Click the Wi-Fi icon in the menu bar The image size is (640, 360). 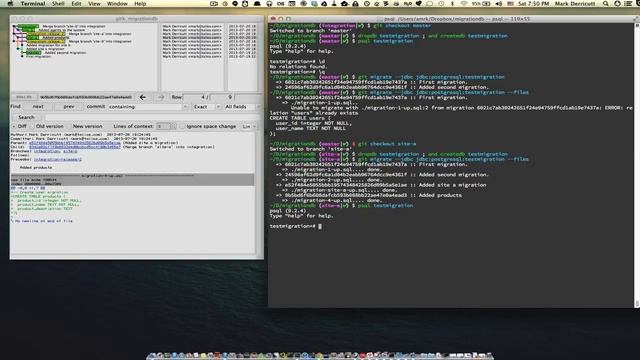pyautogui.click(x=464, y=3)
